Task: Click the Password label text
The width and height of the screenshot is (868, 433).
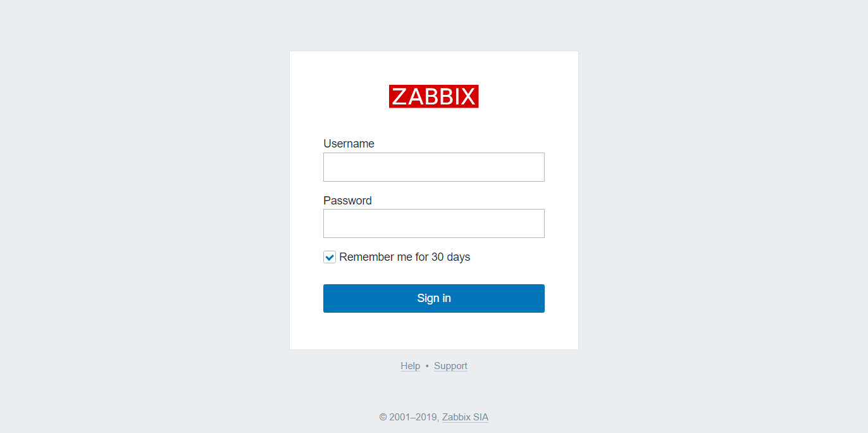Action: coord(347,201)
